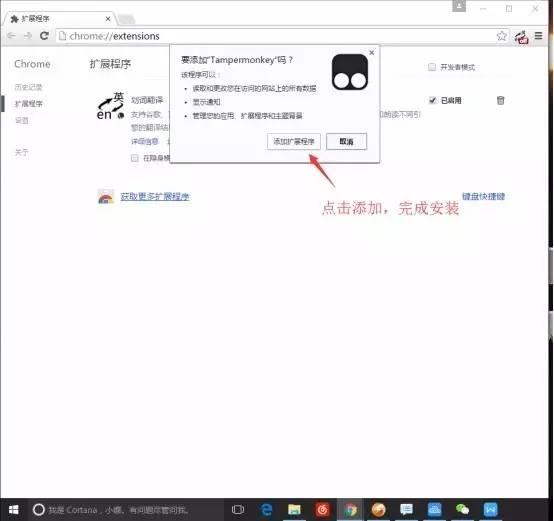
Task: Click the Chrome Web Store rainbow icon
Action: 106,197
